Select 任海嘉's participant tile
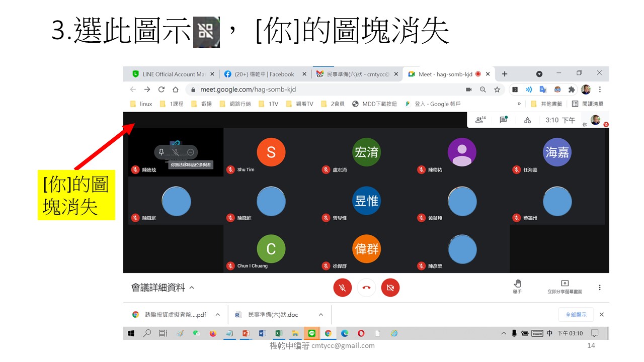The width and height of the screenshot is (644, 362). 557,152
